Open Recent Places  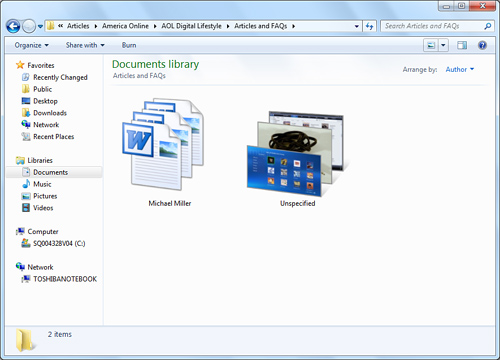[x=54, y=136]
